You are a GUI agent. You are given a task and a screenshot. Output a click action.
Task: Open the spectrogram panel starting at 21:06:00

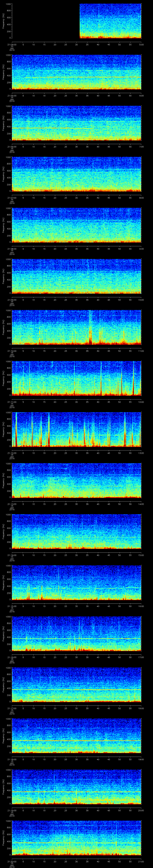tap(76, 123)
